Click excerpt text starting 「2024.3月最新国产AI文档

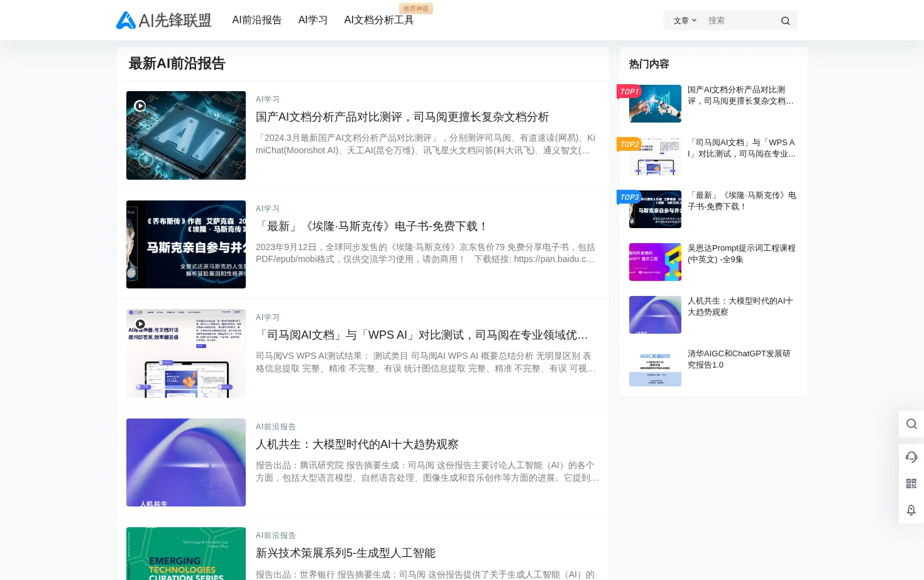tap(426, 144)
